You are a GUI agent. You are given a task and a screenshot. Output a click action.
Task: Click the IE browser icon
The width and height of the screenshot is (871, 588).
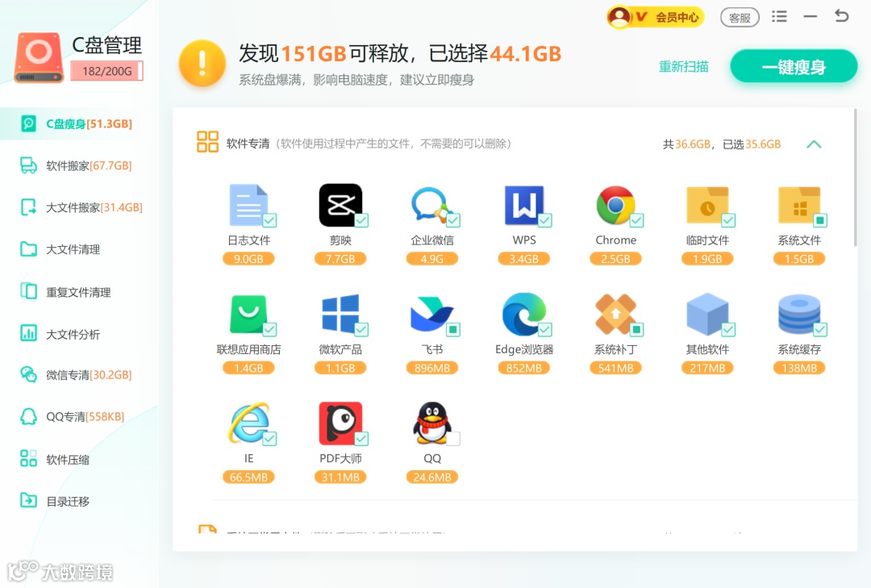[248, 423]
